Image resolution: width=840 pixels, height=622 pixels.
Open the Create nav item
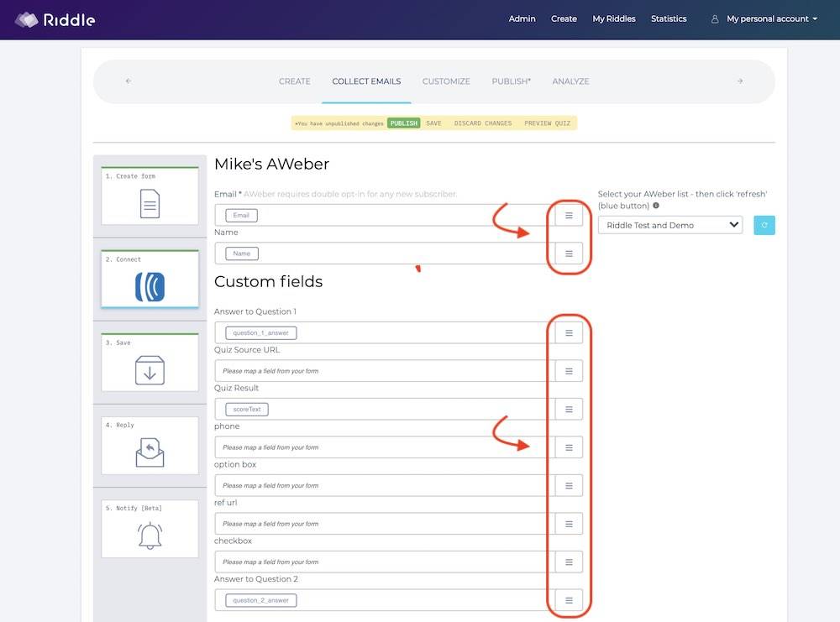564,18
